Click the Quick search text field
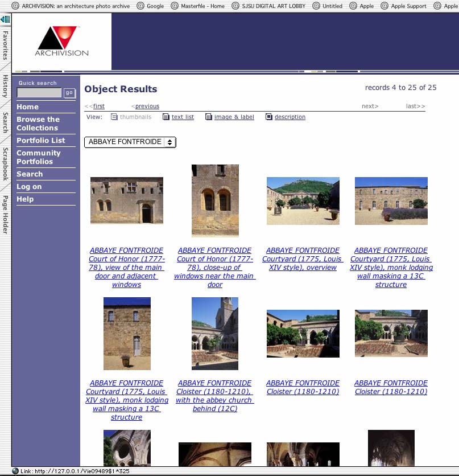The image size is (459, 476). point(39,93)
